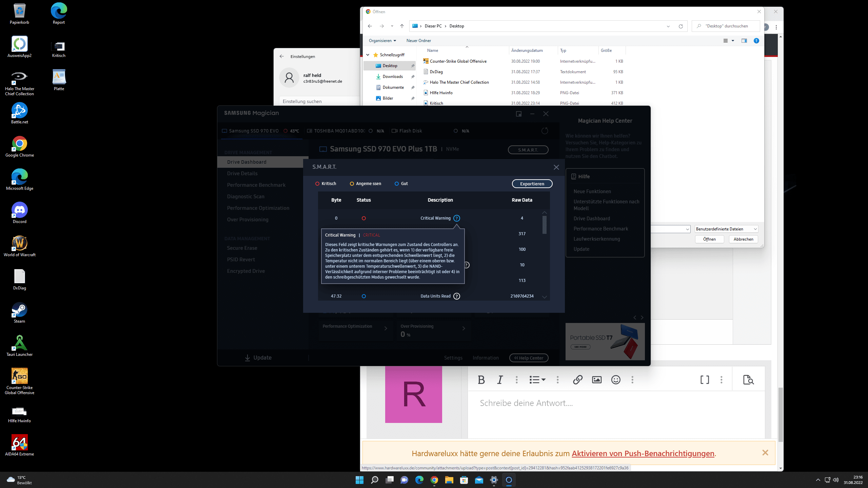Open Encrypted Drive in the sidebar
Image resolution: width=868 pixels, height=488 pixels.
point(246,271)
